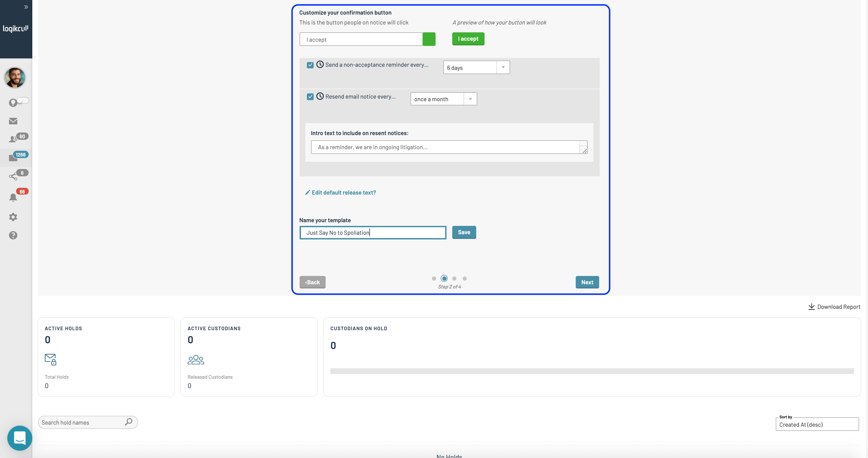The height and width of the screenshot is (458, 868).
Task: Jump to the third step dot
Action: pyautogui.click(x=454, y=279)
